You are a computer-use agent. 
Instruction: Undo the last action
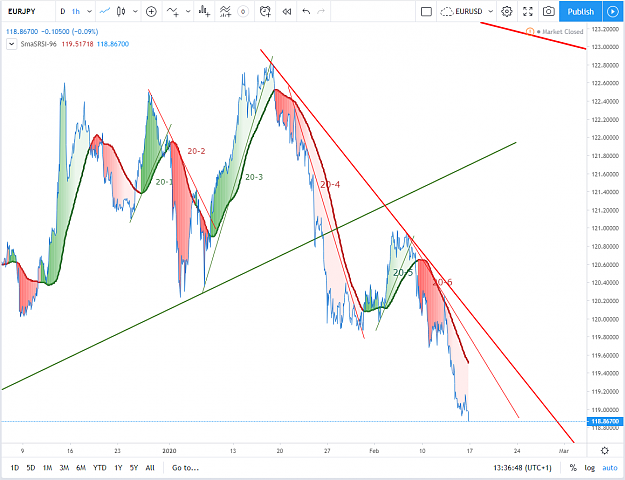306,12
